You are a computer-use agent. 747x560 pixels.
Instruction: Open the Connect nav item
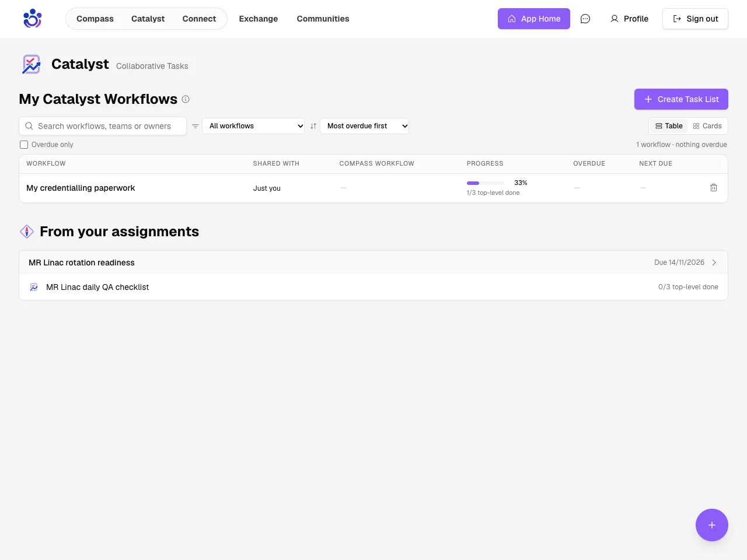click(x=199, y=19)
